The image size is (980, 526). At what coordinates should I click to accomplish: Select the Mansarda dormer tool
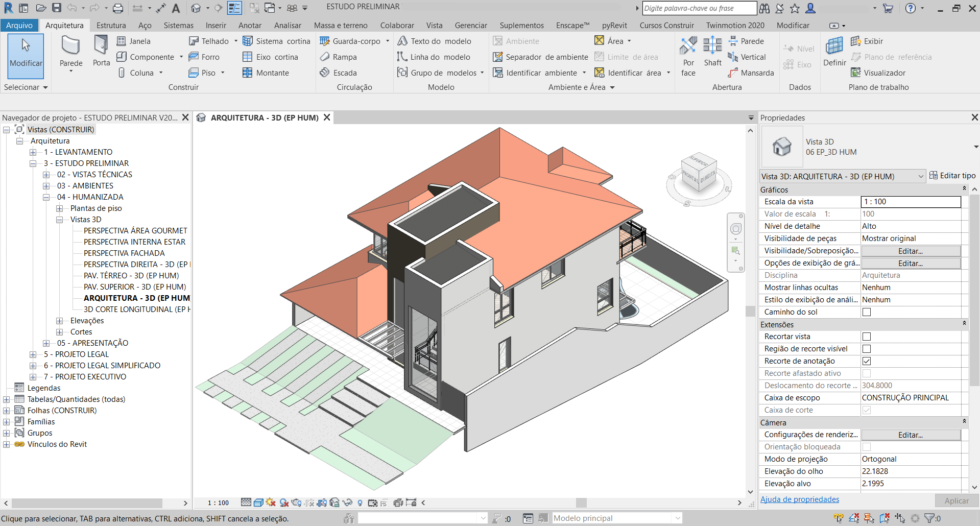(751, 73)
